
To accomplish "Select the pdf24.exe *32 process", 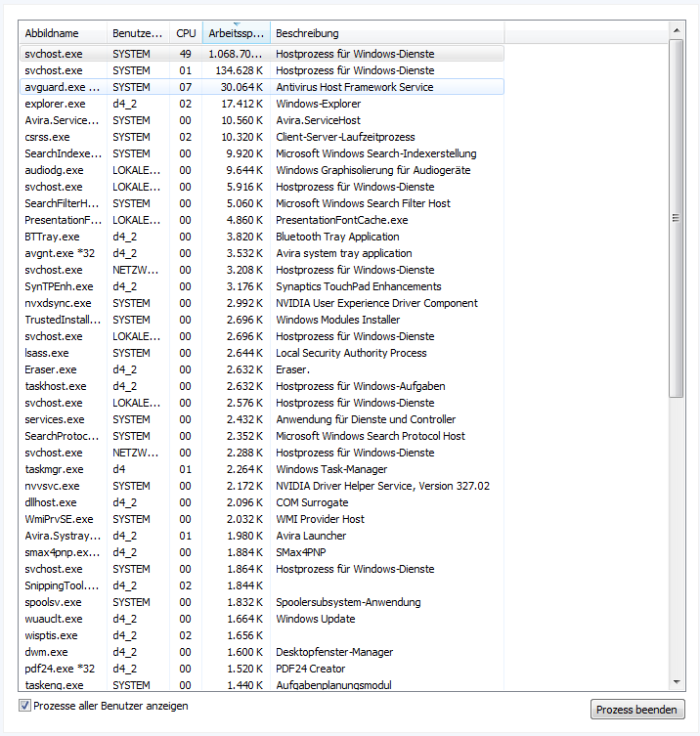I will (262, 669).
